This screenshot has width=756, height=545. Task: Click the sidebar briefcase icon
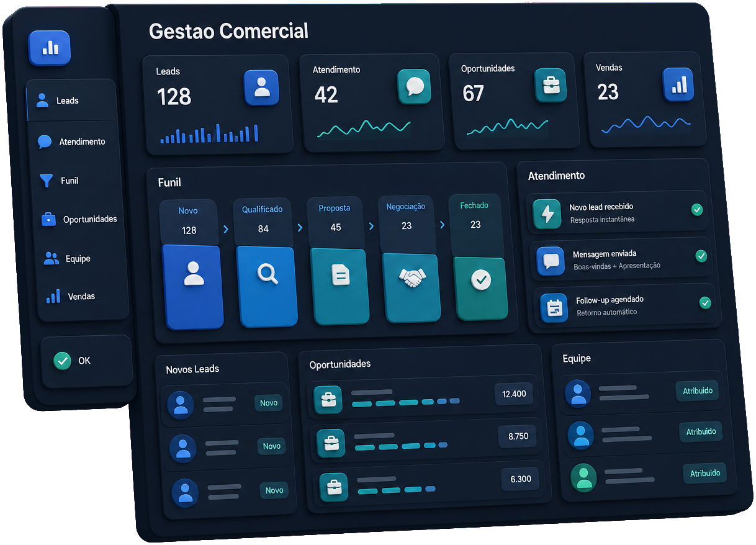coord(48,219)
